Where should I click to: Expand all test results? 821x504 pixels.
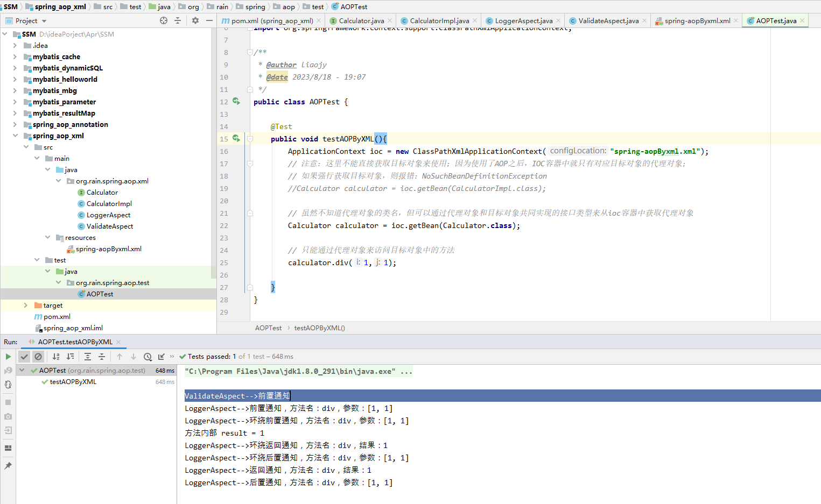[88, 357]
